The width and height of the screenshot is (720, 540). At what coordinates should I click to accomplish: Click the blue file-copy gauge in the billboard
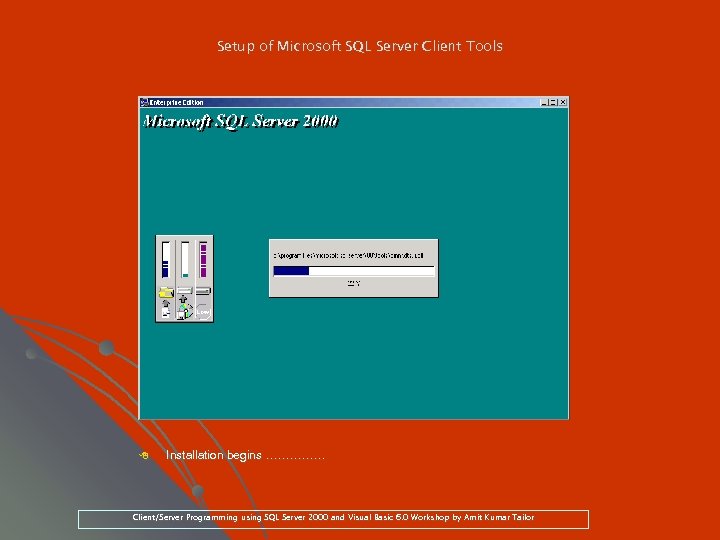166,260
